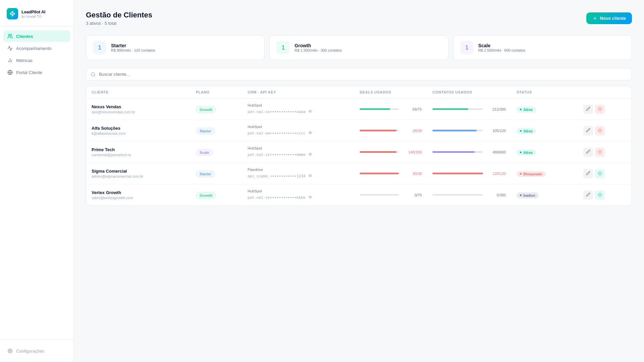This screenshot has height=362, width=644.
Task: Click the DEALS USADOS column header
Action: (x=375, y=92)
